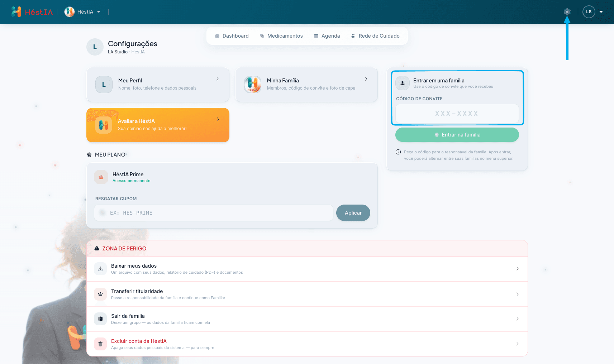This screenshot has width=614, height=364.
Task: Select the Rede de Cuidado tab
Action: click(x=375, y=36)
